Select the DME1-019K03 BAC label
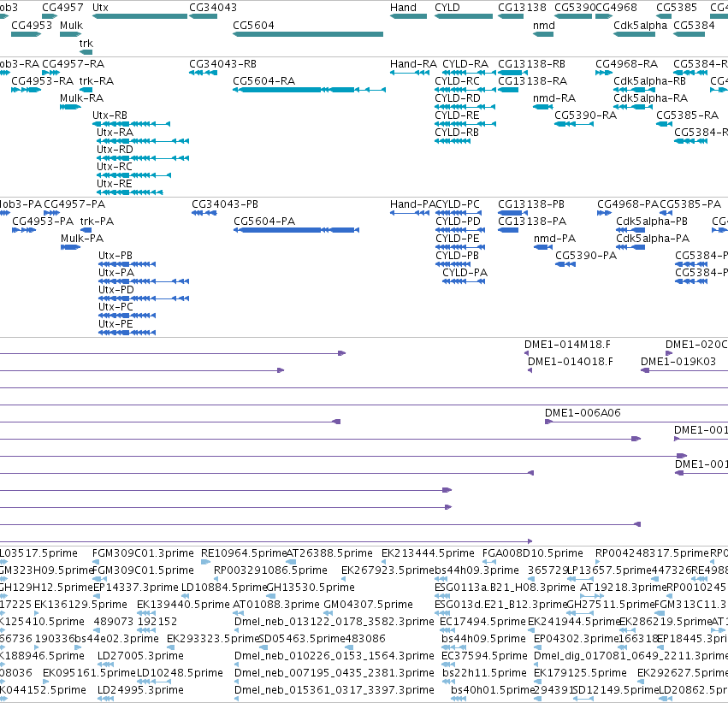 [678, 362]
